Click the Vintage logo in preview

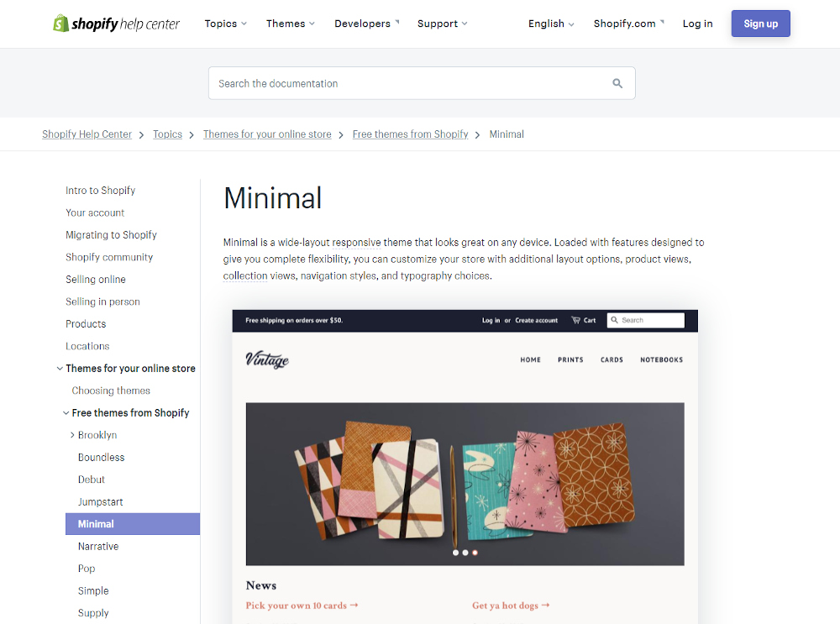(267, 360)
